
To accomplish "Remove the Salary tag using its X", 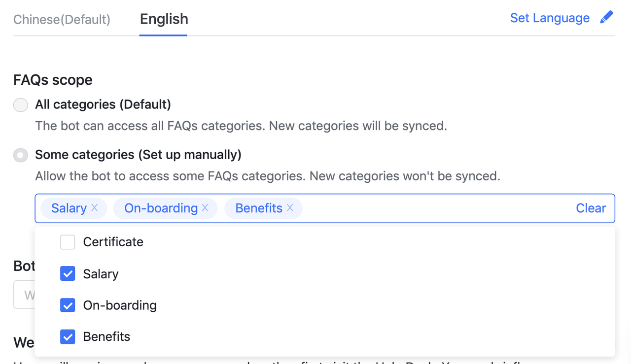I will pos(95,208).
